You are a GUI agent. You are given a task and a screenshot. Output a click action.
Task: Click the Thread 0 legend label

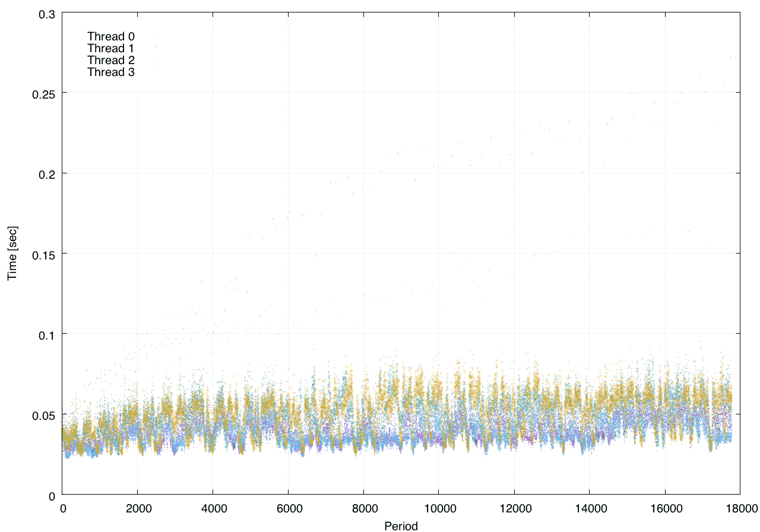click(x=111, y=36)
